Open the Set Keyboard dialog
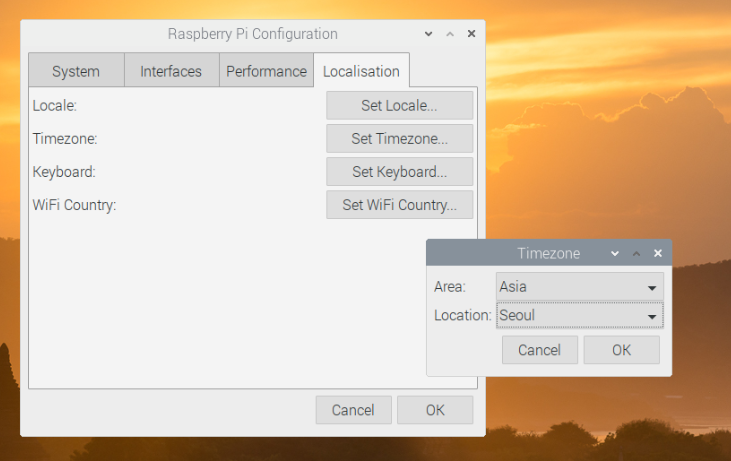 pyautogui.click(x=400, y=172)
